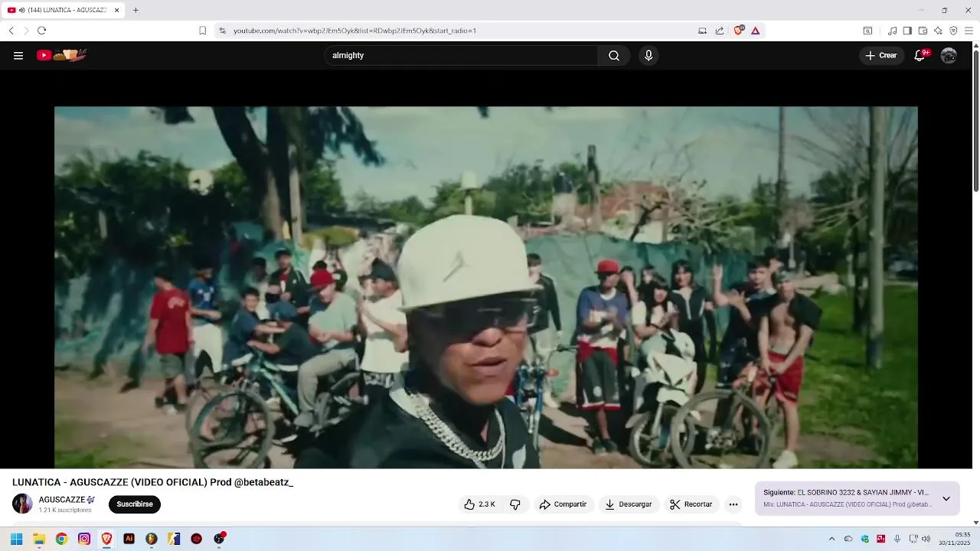Click the address bar URL
Viewport: 980px width, 551px height.
[x=354, y=31]
